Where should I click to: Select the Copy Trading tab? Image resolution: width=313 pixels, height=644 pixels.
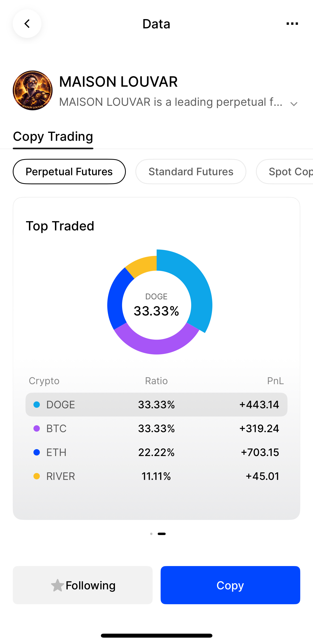(53, 137)
